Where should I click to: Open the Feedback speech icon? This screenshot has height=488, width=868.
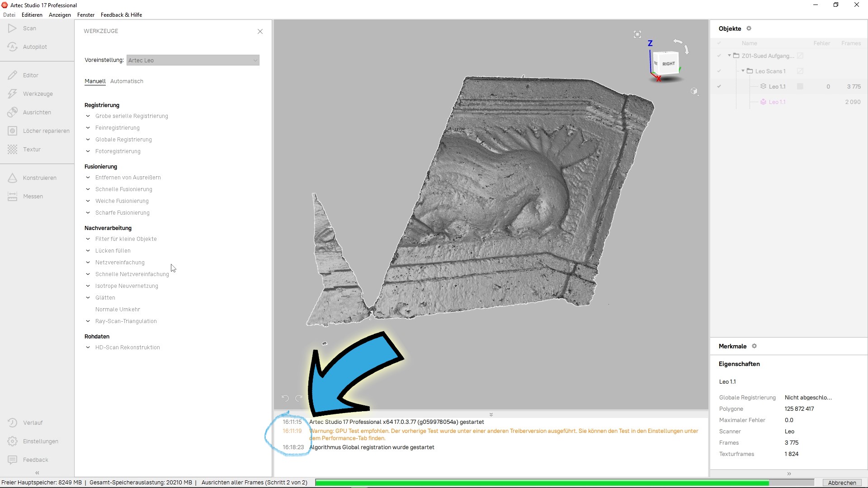[x=12, y=460]
